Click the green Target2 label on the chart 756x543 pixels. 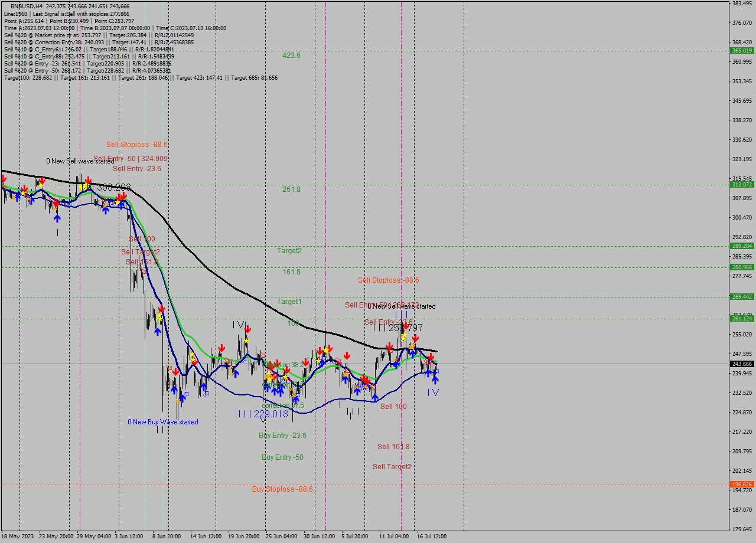pyautogui.click(x=289, y=250)
